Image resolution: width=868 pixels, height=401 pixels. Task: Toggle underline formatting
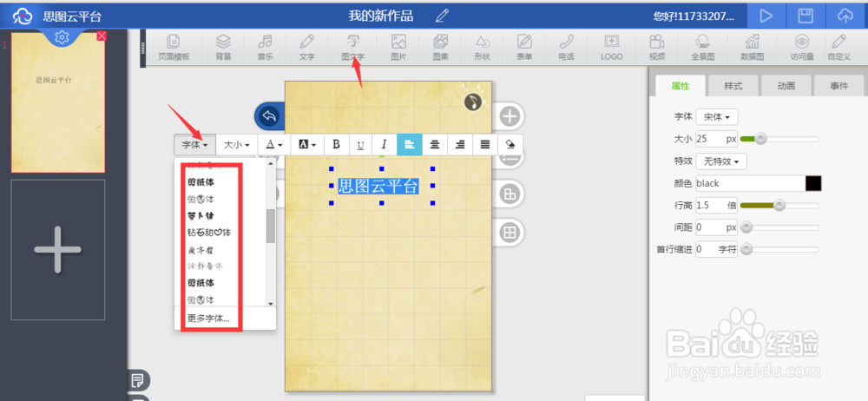(361, 145)
